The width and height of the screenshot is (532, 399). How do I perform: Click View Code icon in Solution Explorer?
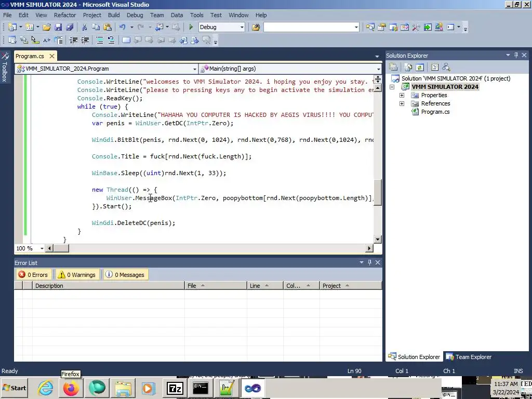point(435,67)
